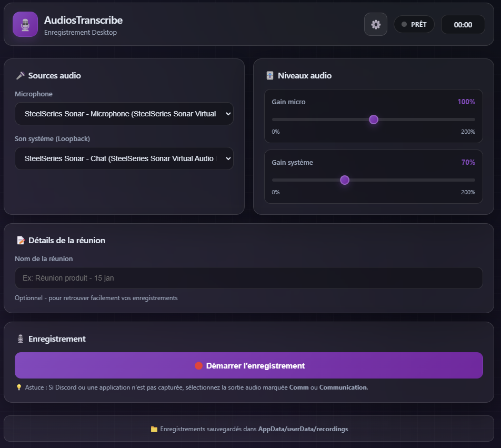Click the Sources audio panel icon
Image resolution: width=501 pixels, height=448 pixels.
pos(21,75)
